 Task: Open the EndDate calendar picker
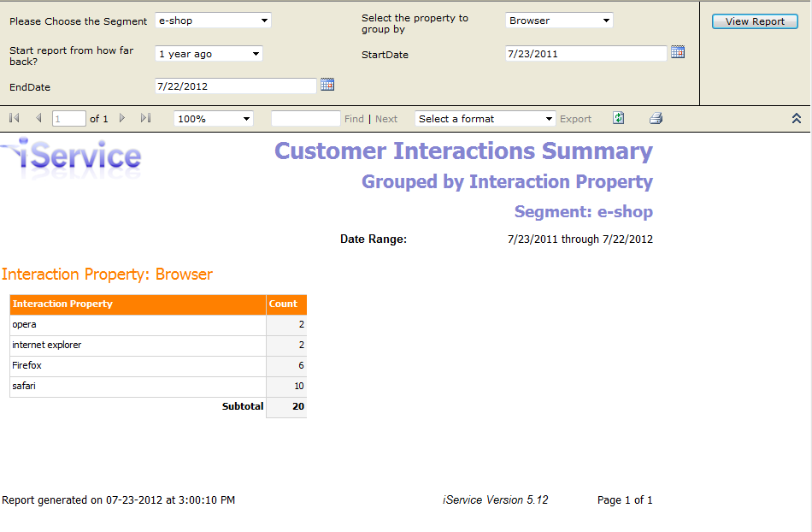click(327, 85)
